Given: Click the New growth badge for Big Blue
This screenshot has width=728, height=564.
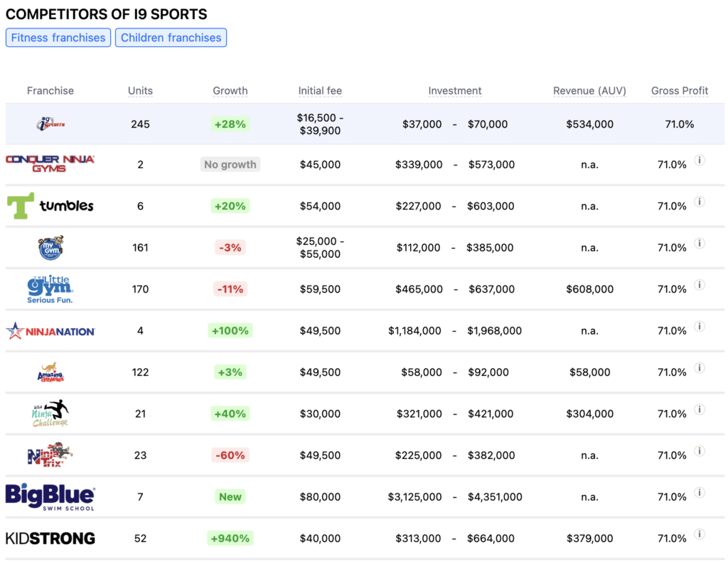Looking at the screenshot, I should tap(230, 497).
